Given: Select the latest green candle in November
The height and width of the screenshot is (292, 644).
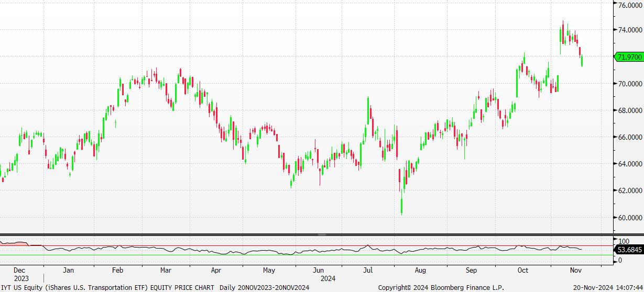Looking at the screenshot, I should click(x=582, y=61).
